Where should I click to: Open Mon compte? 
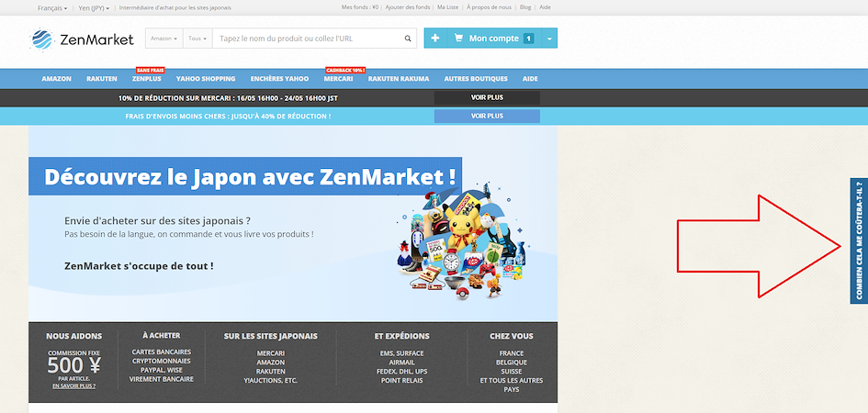point(494,39)
